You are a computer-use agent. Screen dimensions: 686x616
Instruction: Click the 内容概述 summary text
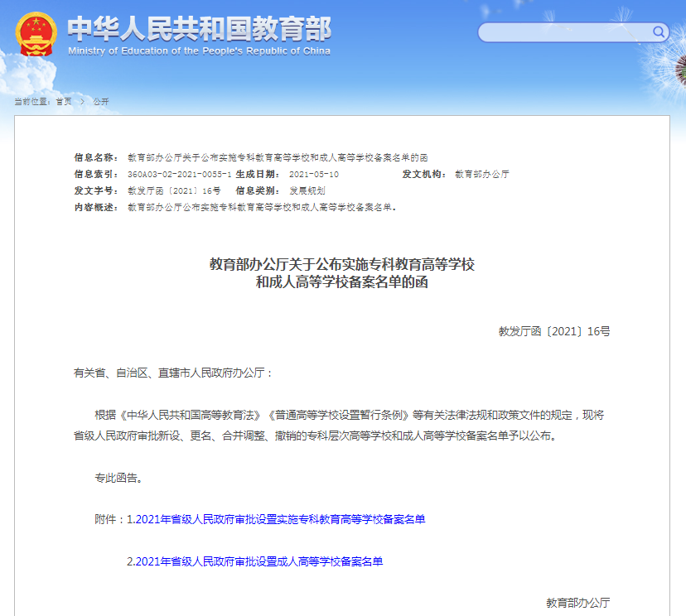262,207
